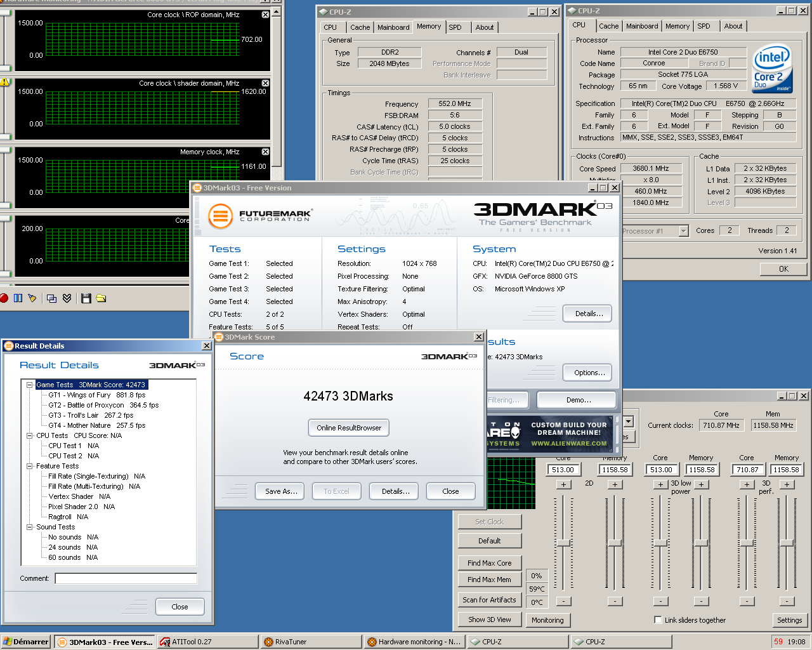The height and width of the screenshot is (650, 812).
Task: Select 'Pixel Shader 2.0' row in Result Details
Action: point(82,507)
